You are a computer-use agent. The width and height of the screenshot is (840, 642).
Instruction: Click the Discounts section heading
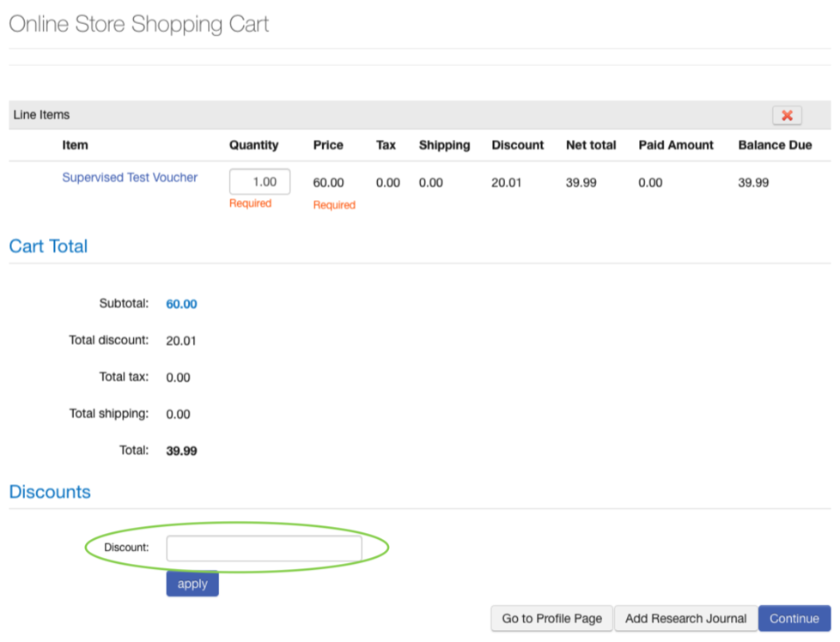pos(50,492)
